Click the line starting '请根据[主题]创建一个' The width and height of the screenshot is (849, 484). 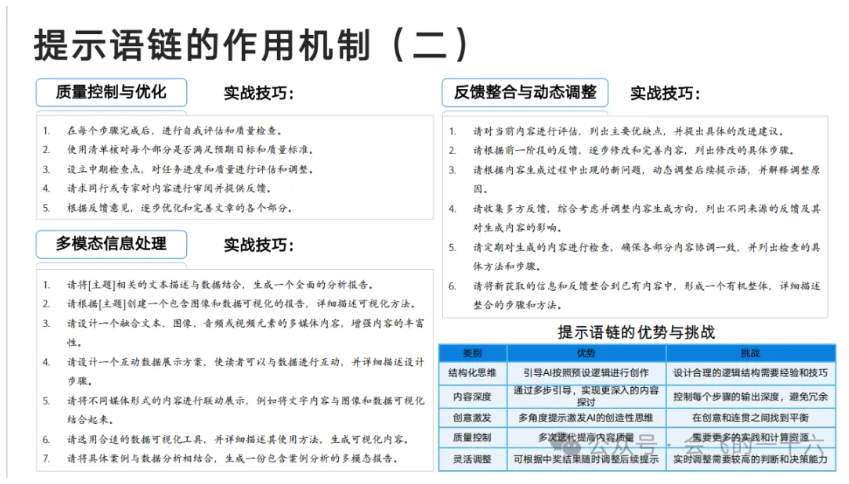pos(241,304)
